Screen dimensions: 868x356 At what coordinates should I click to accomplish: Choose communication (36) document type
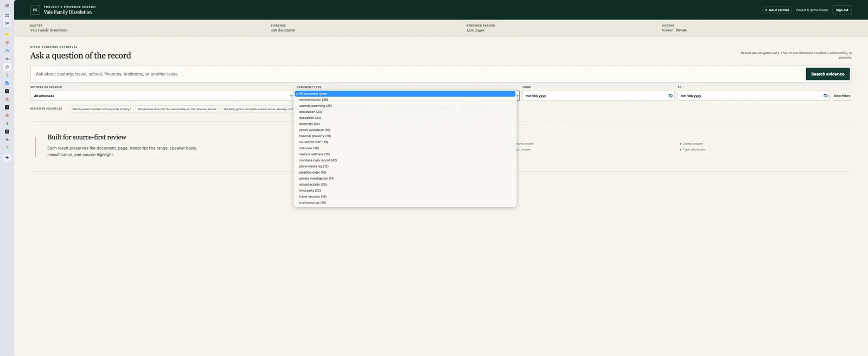pyautogui.click(x=405, y=100)
